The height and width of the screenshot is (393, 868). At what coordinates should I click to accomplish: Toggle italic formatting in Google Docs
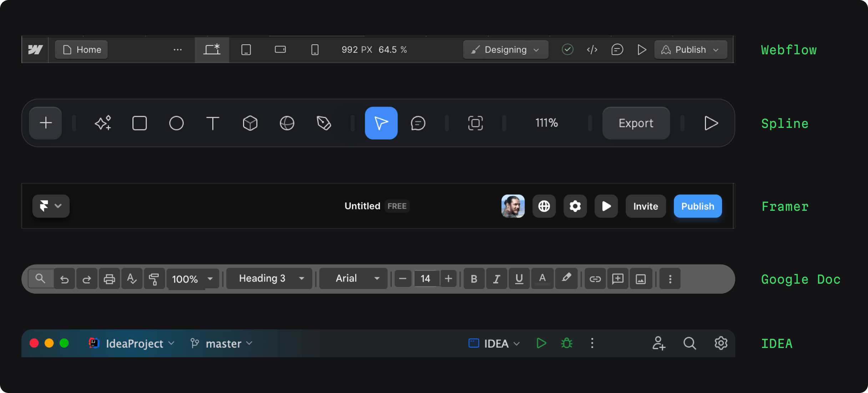click(x=496, y=279)
